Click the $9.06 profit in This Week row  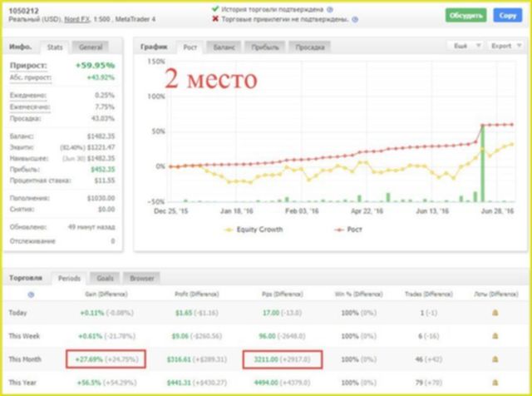coord(179,336)
